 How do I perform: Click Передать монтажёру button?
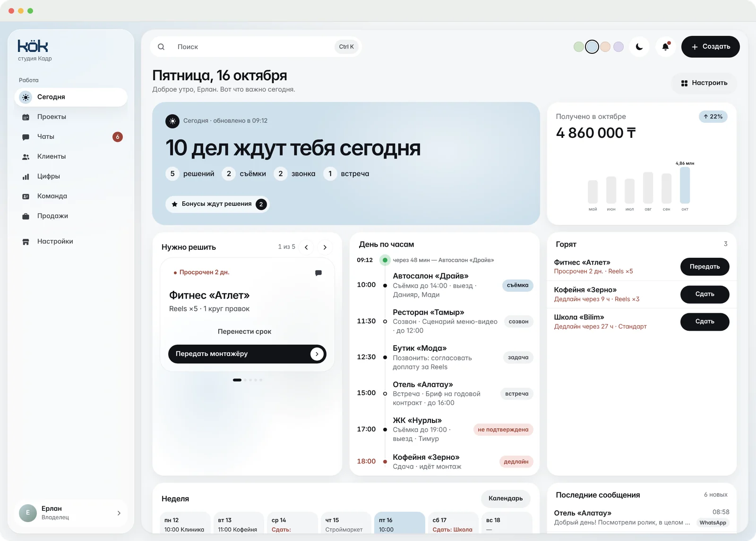click(x=247, y=354)
